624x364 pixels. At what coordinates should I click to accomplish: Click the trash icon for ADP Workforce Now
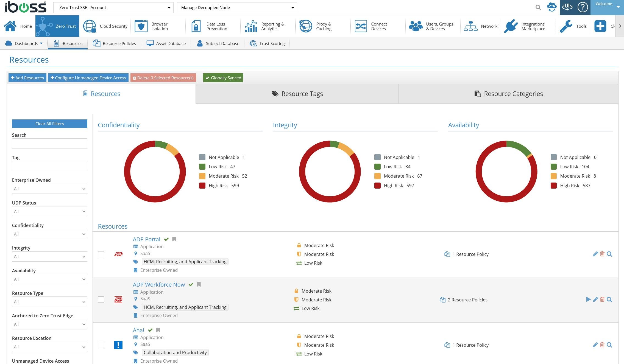[x=602, y=299]
